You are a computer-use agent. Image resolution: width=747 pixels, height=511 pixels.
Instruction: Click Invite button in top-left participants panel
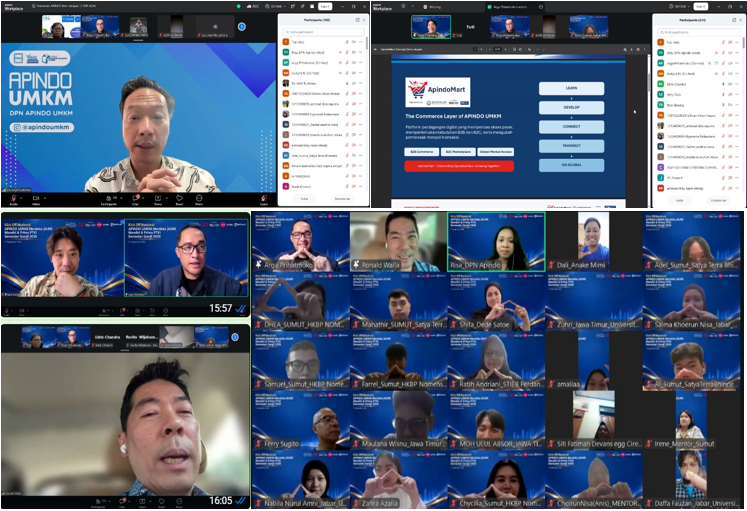pyautogui.click(x=304, y=199)
